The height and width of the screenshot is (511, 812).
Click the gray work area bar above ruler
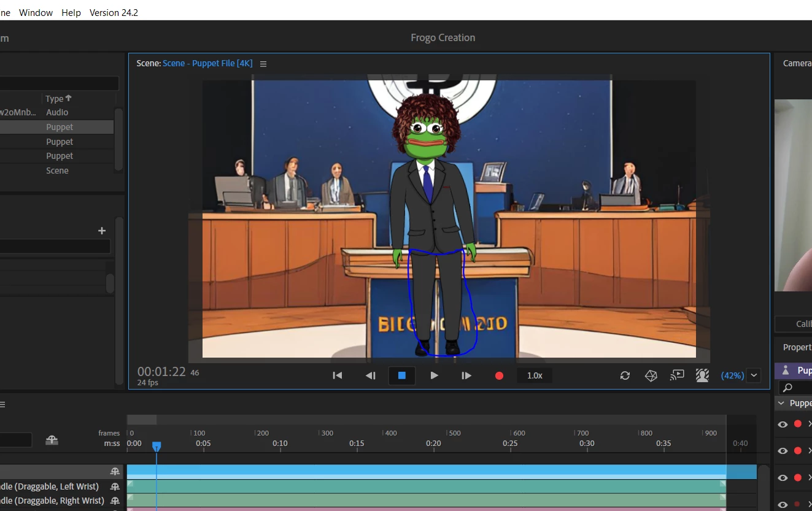click(142, 420)
